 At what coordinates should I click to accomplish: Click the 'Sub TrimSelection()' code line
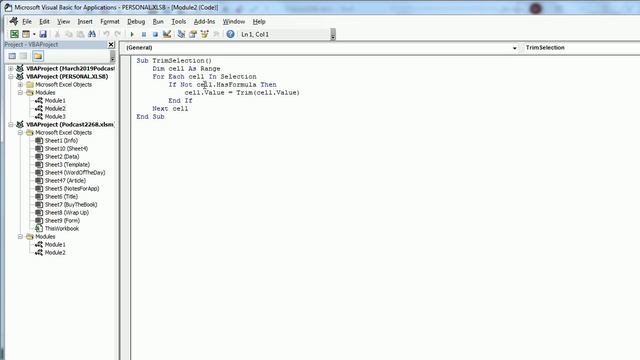pyautogui.click(x=174, y=60)
